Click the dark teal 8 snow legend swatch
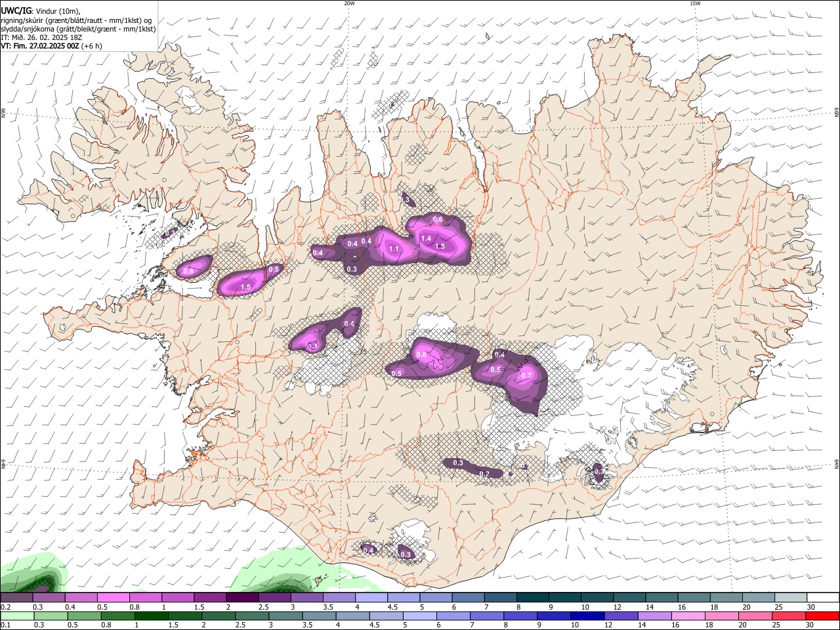840x630 pixels. [532, 598]
